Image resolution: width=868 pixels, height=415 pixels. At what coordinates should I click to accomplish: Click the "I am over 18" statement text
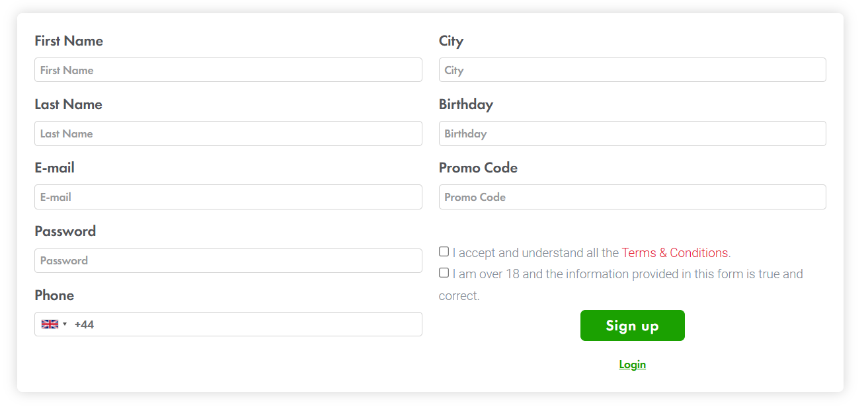[621, 284]
